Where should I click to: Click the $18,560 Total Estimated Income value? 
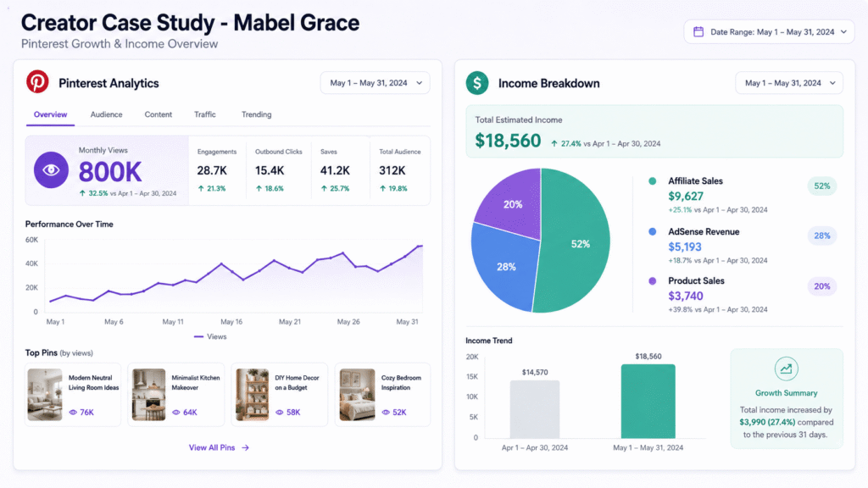[508, 141]
